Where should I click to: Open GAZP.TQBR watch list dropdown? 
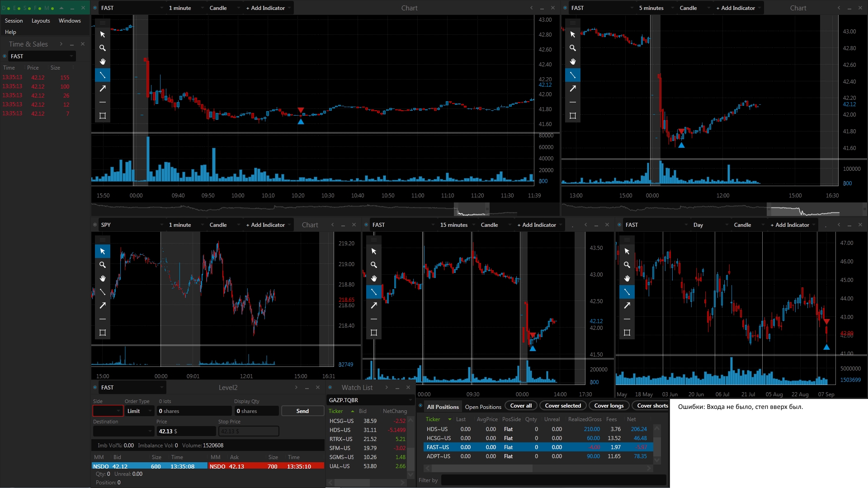[x=371, y=400]
